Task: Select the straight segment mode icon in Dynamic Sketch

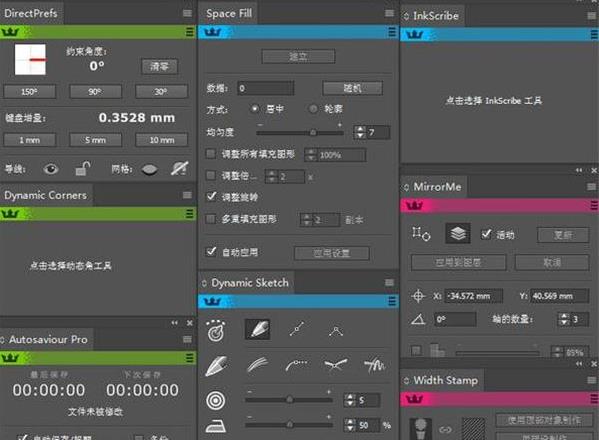Action: [297, 329]
